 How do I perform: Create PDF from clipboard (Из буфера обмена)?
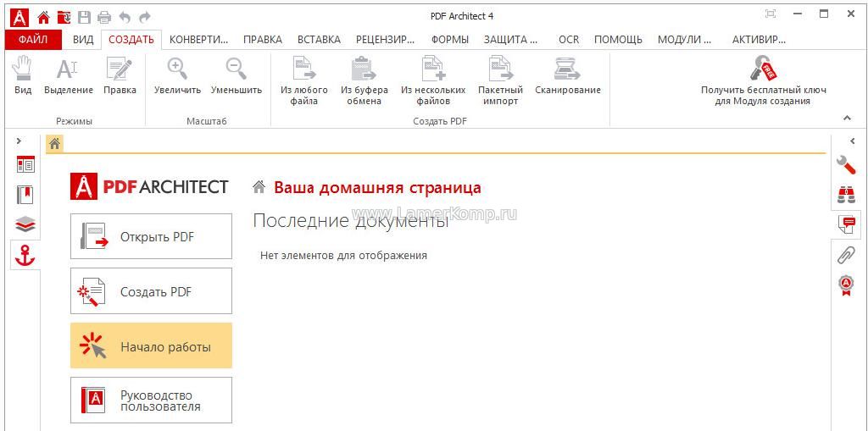pos(364,71)
